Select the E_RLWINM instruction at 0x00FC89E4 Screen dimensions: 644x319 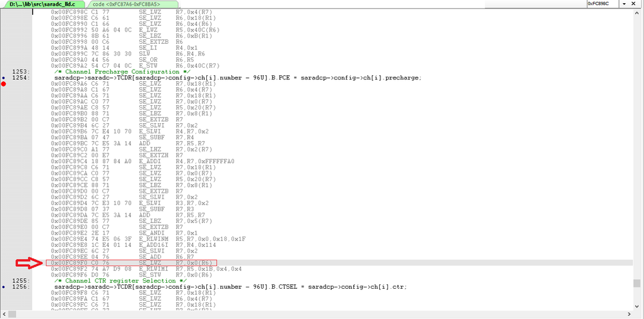pyautogui.click(x=148, y=239)
